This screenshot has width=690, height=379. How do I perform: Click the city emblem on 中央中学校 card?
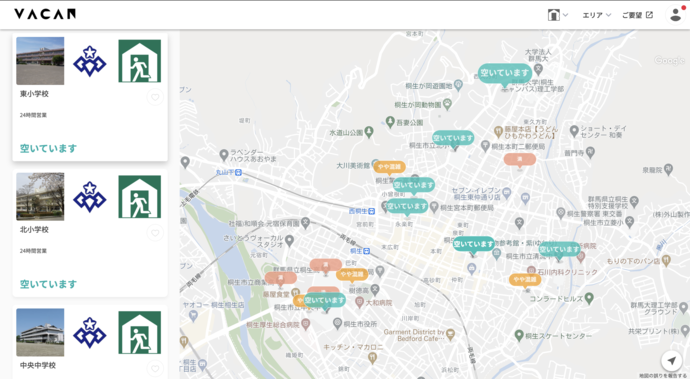point(90,333)
